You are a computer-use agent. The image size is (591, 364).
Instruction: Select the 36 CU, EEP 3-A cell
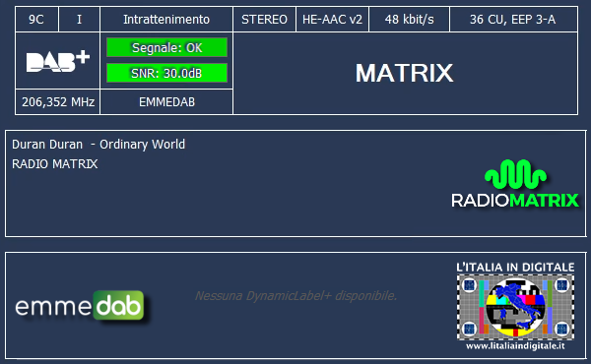click(513, 20)
